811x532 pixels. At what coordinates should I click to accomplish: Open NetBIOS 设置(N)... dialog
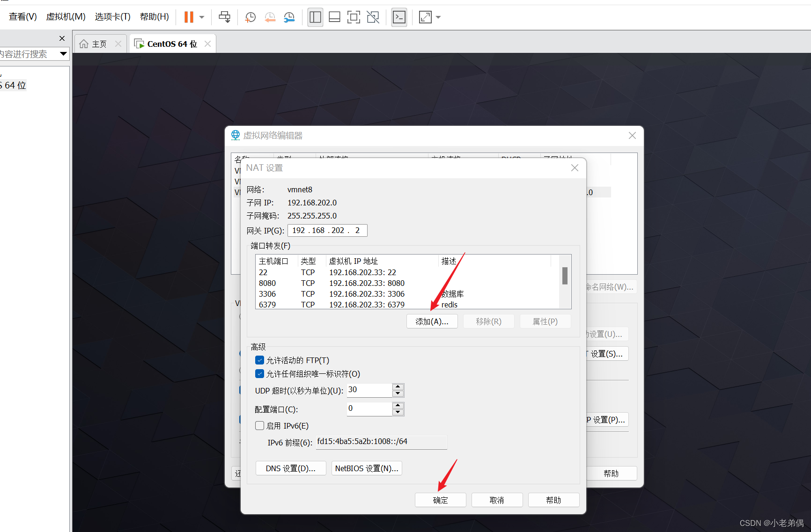pos(367,468)
